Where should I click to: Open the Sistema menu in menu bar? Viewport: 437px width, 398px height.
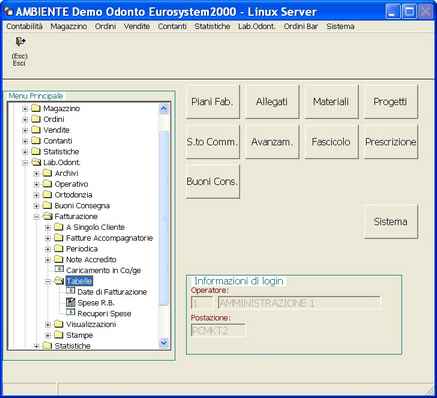(x=340, y=26)
